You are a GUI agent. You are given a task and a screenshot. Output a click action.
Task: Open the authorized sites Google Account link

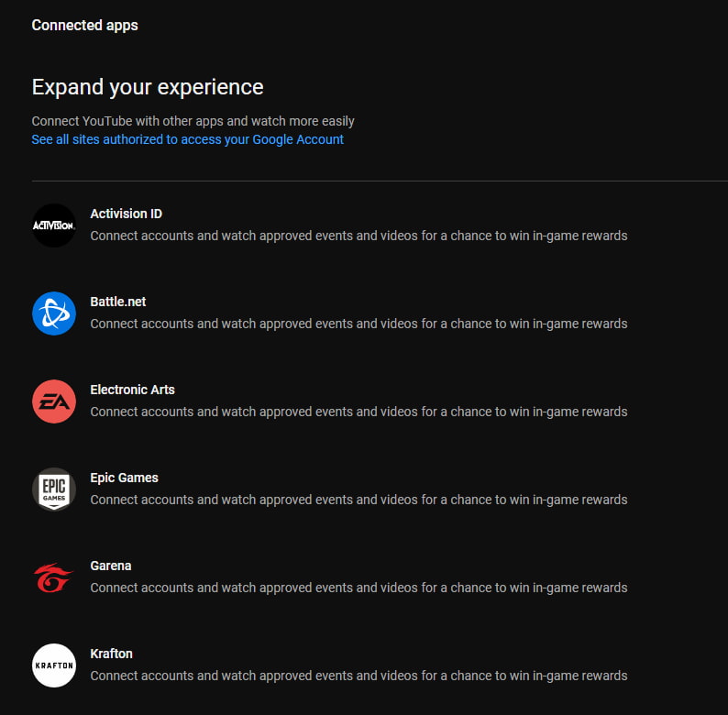click(188, 139)
